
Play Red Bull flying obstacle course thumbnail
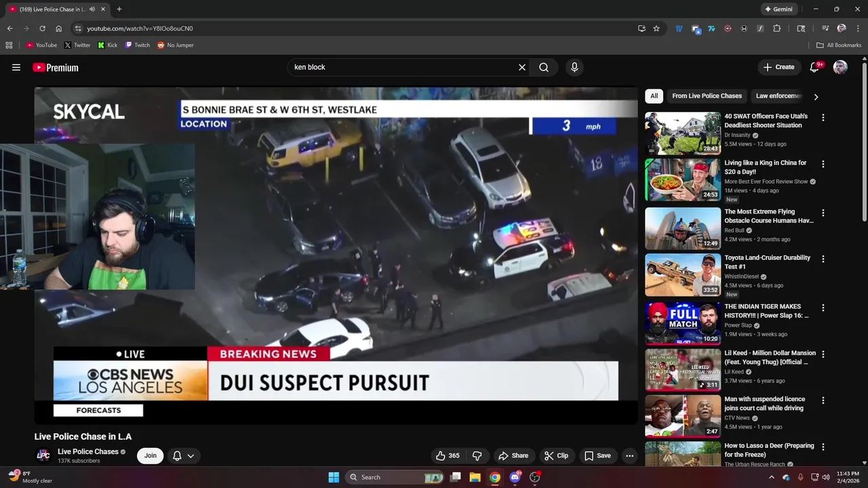pos(683,228)
